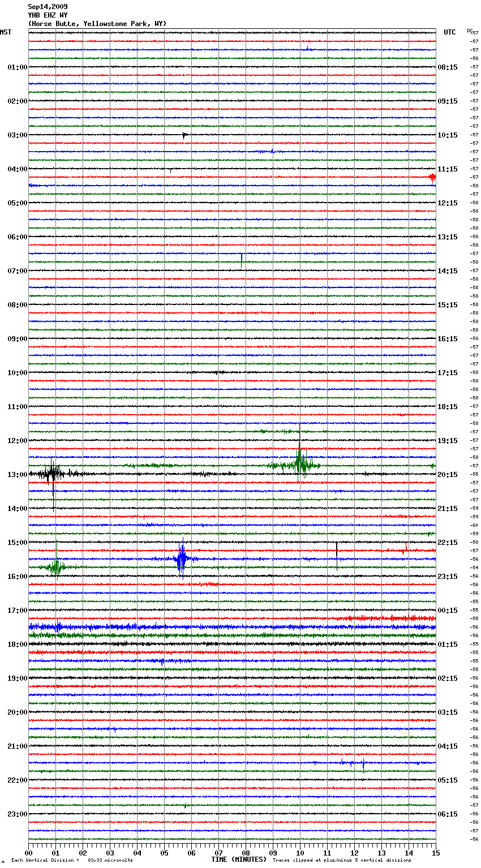Click the 04:15 UTC time label
481x868 pixels.
click(x=448, y=746)
